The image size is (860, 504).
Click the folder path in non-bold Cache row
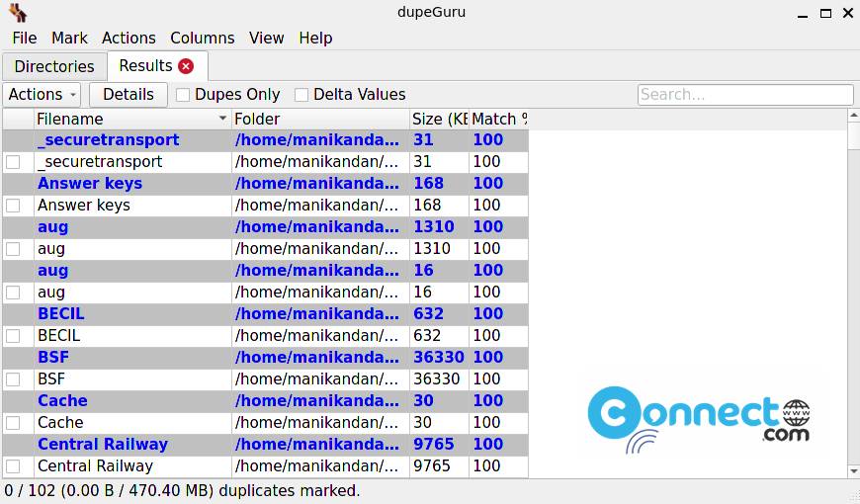pos(317,423)
